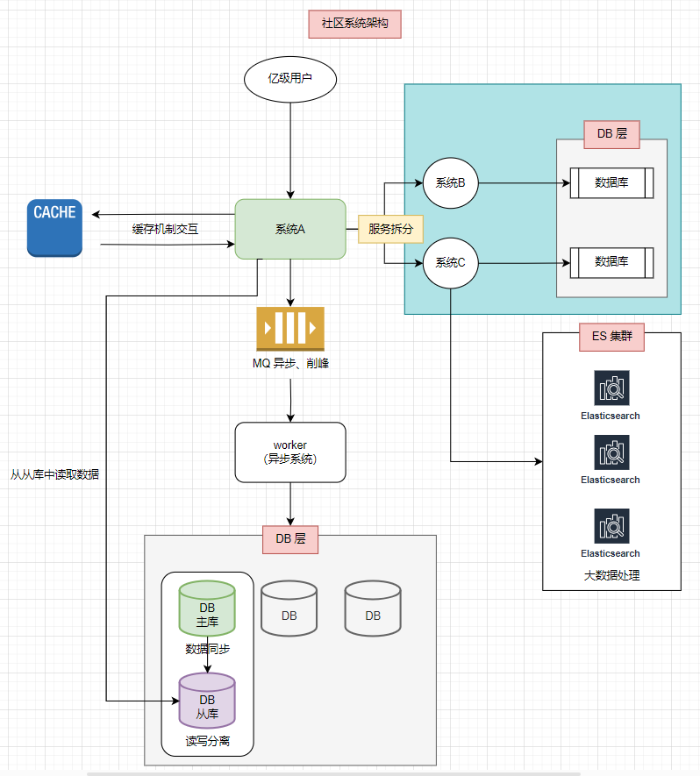
Task: Click the yellow 服务拆分 label
Action: [x=390, y=229]
